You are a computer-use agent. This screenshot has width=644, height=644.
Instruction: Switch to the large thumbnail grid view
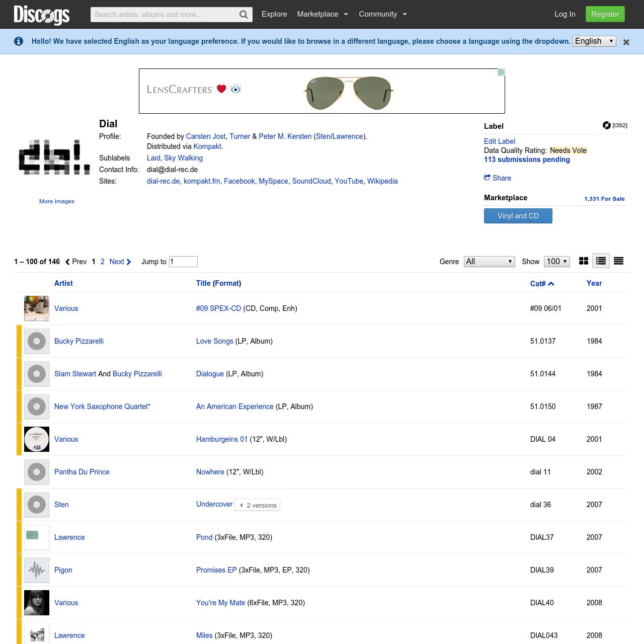(x=584, y=261)
